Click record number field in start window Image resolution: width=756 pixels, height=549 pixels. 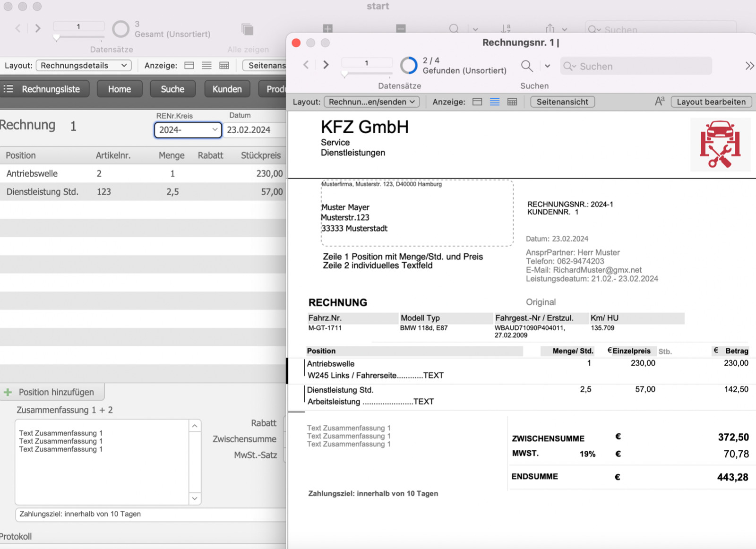78,26
